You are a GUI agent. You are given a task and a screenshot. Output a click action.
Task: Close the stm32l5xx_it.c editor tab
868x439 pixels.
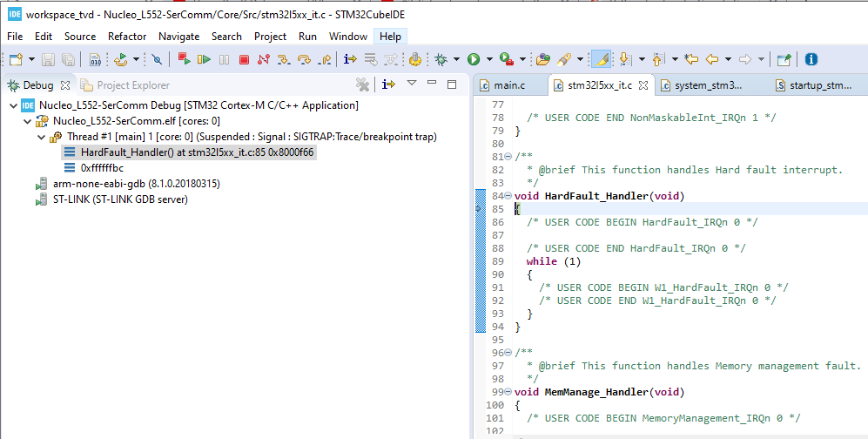pos(643,85)
